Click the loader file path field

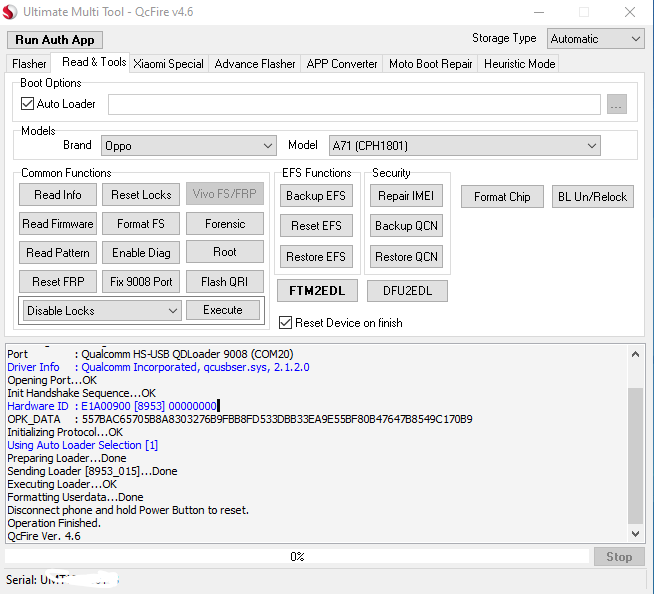[354, 104]
